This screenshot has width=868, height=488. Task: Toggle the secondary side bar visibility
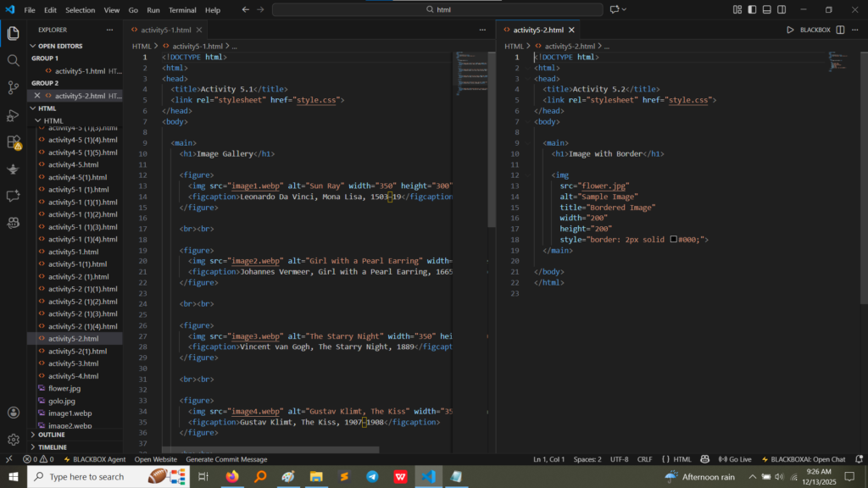tap(782, 10)
